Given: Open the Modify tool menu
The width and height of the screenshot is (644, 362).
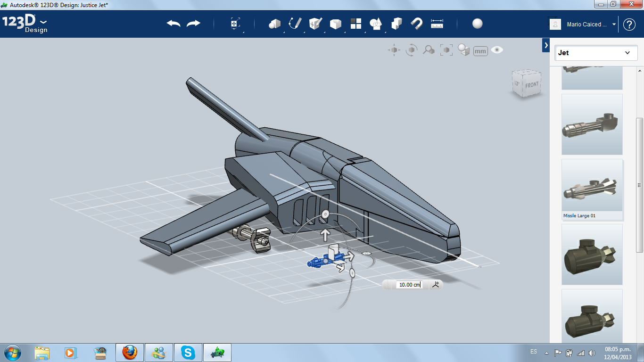Looking at the screenshot, I should point(335,24).
